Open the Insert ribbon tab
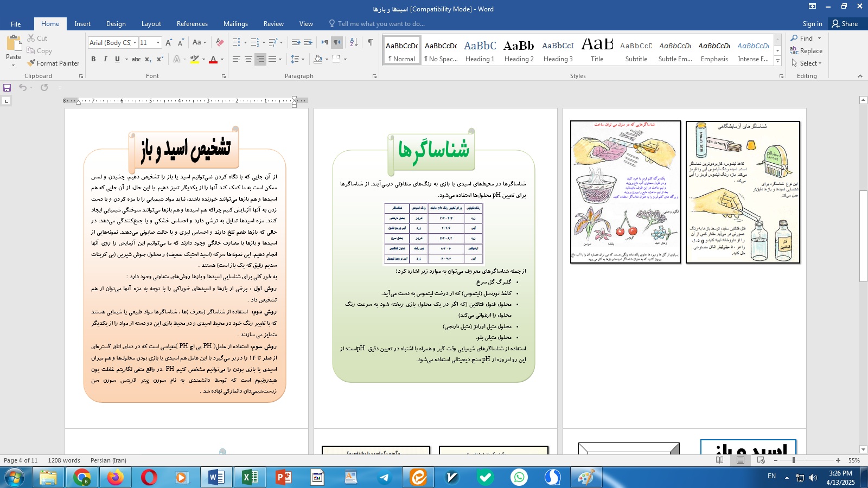Image resolution: width=868 pixels, height=488 pixels. pos(82,24)
